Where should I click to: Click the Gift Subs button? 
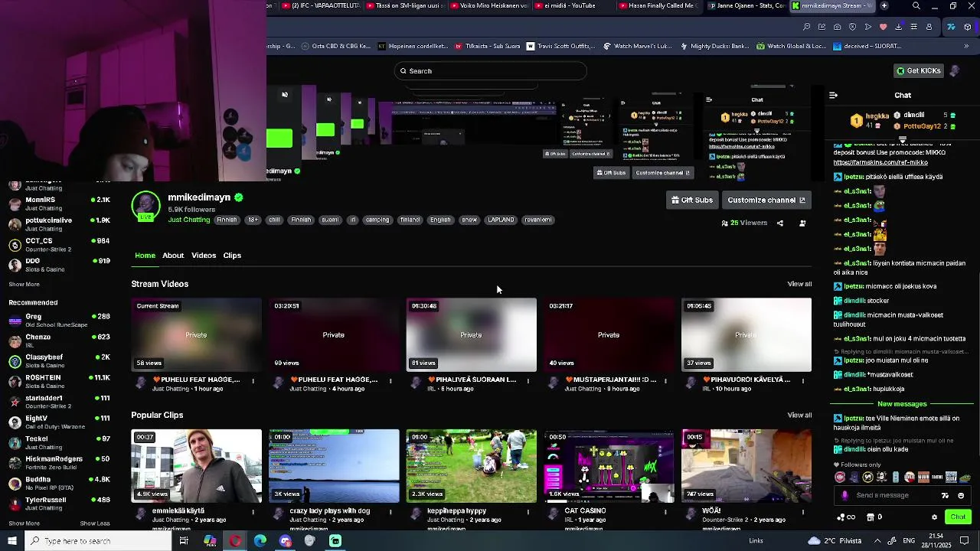click(x=692, y=201)
